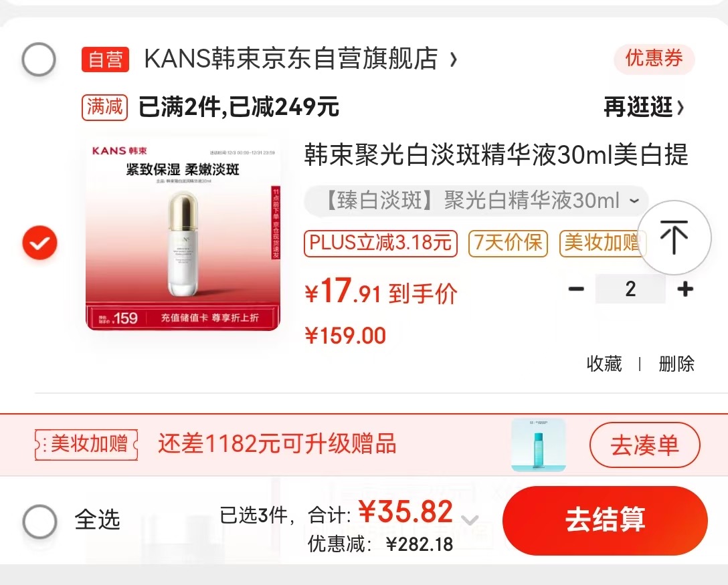Open the PLUS立减3.18元 tag
This screenshot has height=585, width=728.
coord(380,243)
